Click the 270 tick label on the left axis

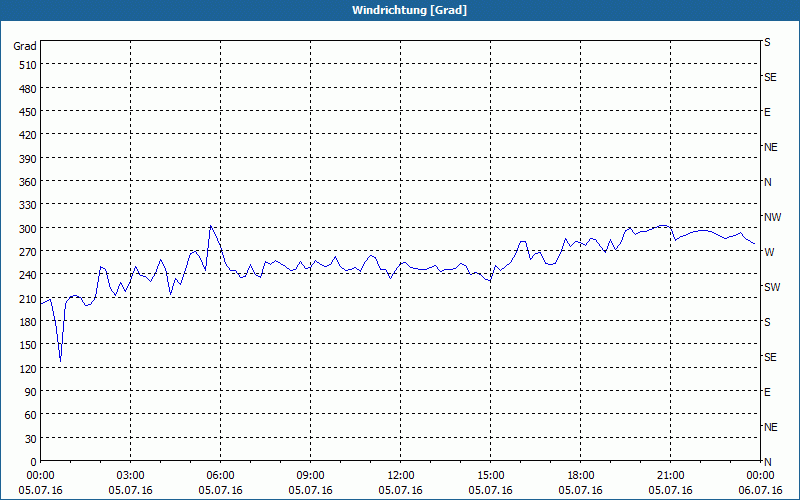tap(29, 252)
